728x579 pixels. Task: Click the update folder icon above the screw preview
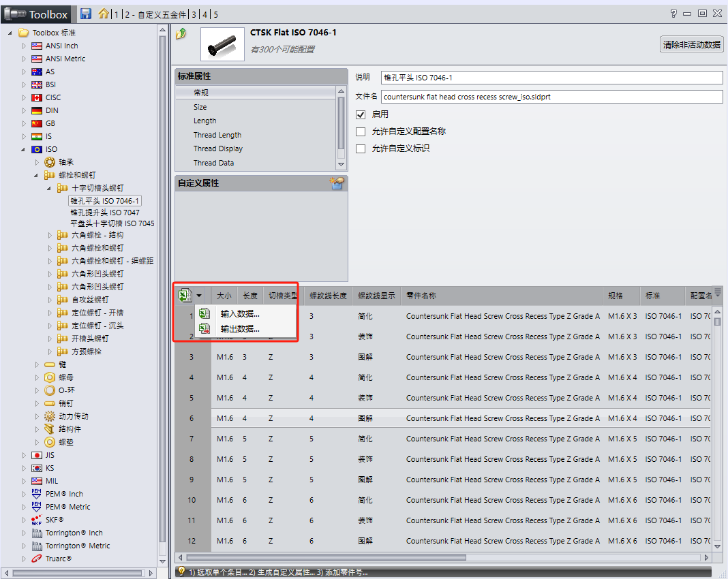pos(181,33)
